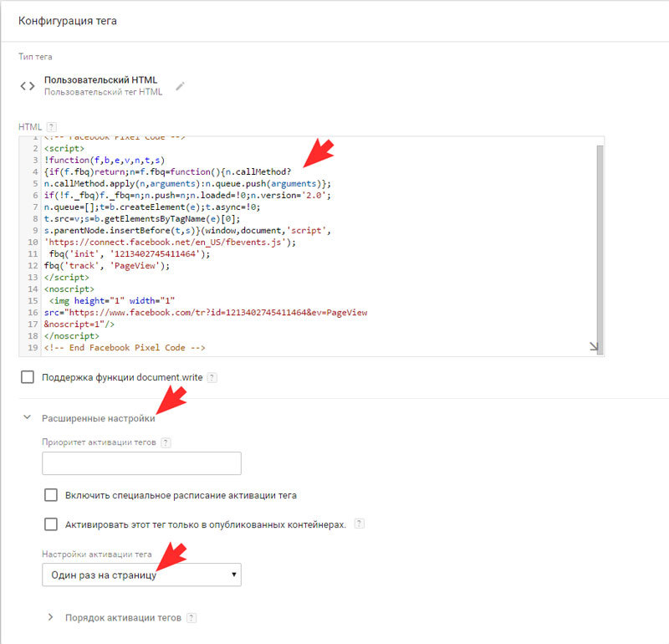Click the fbevents.js URL code line
The height and width of the screenshot is (644, 669).
coord(170,242)
